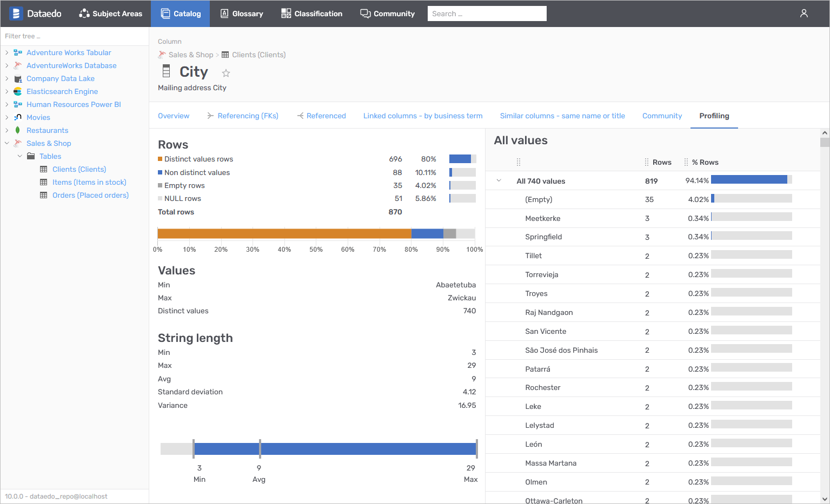Open Sales & Shop from the breadcrumb

click(x=191, y=55)
